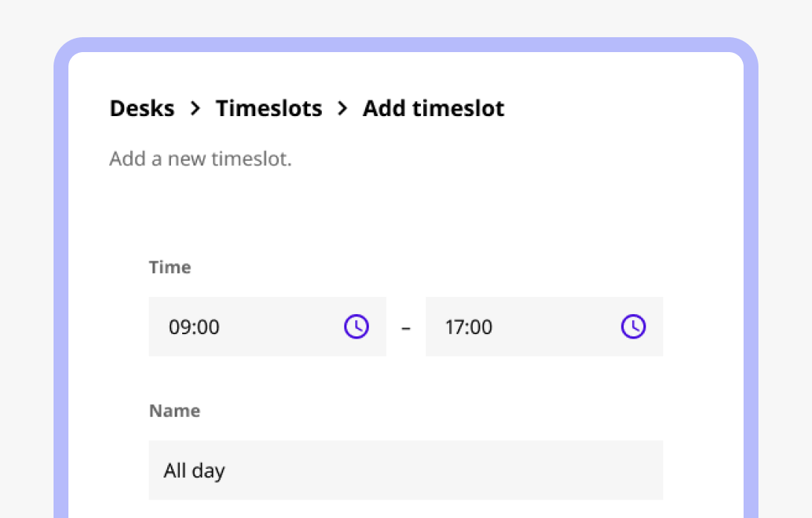This screenshot has width=812, height=518.
Task: Focus the start time input field
Action: 267,327
